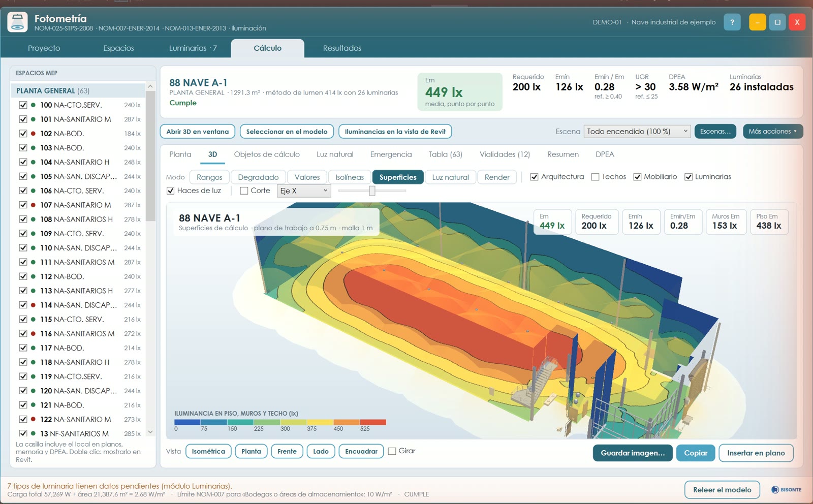Enable the Girar checkbox
Viewport: 813px width, 504px height.
392,451
